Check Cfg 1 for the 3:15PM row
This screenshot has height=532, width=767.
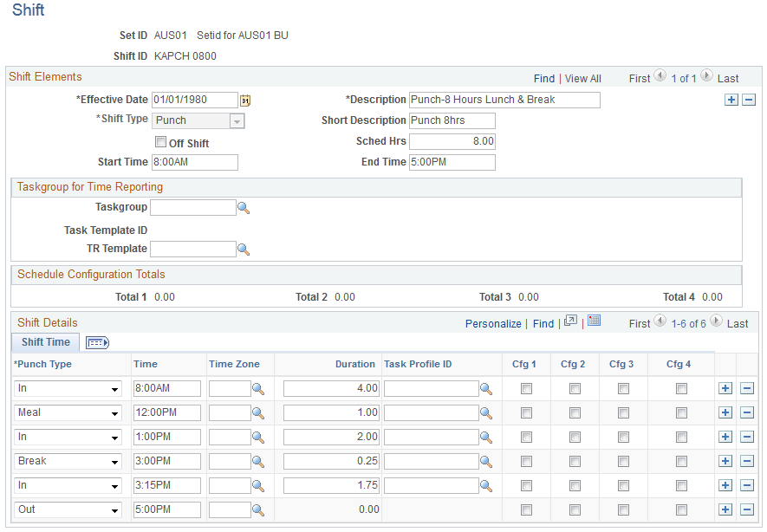[526, 486]
